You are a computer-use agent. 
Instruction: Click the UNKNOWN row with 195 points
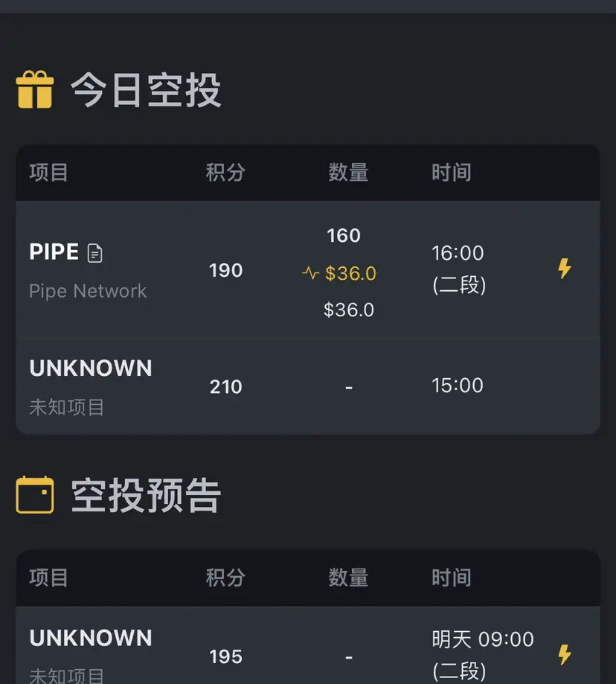pyautogui.click(x=308, y=645)
